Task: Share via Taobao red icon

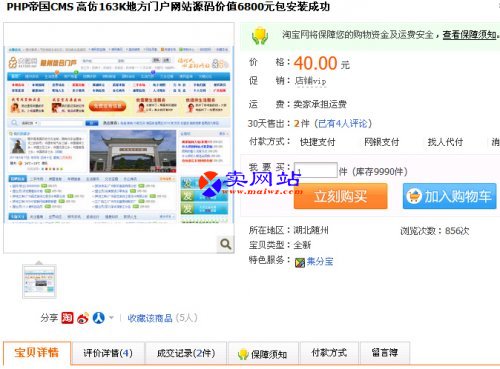Action: click(67, 318)
